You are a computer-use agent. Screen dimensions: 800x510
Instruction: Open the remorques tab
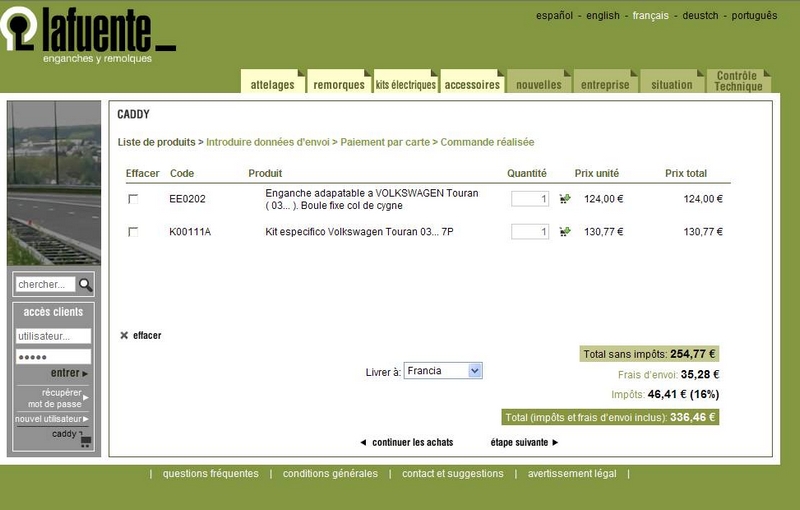pos(339,82)
